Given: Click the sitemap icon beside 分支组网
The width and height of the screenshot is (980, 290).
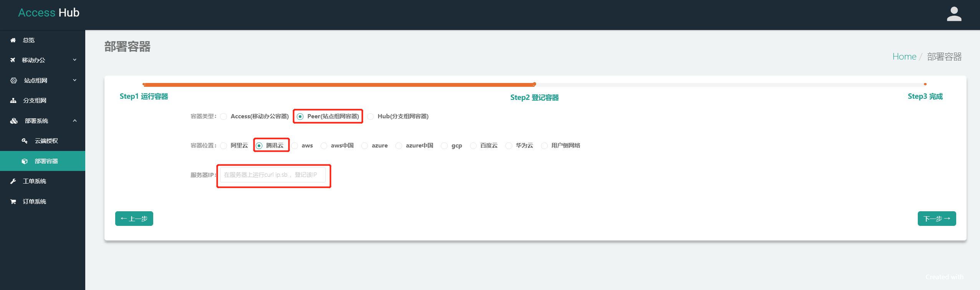Looking at the screenshot, I should click(x=13, y=100).
